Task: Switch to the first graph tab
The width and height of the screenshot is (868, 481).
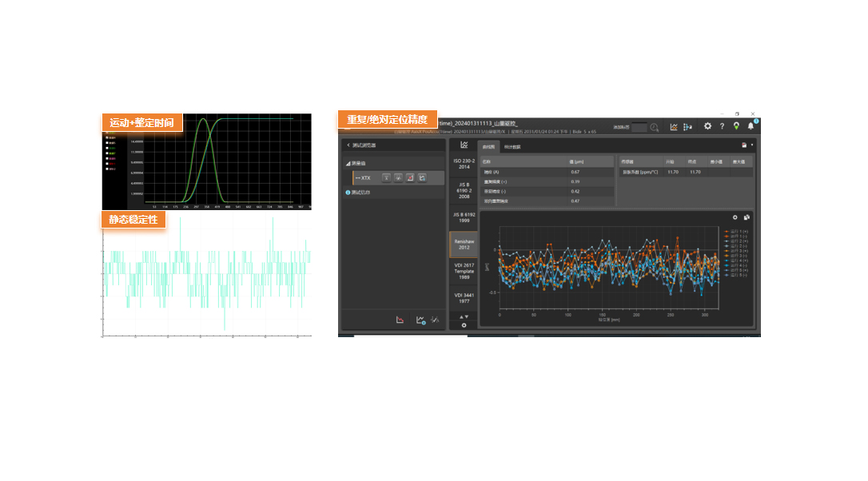Action: point(489,147)
